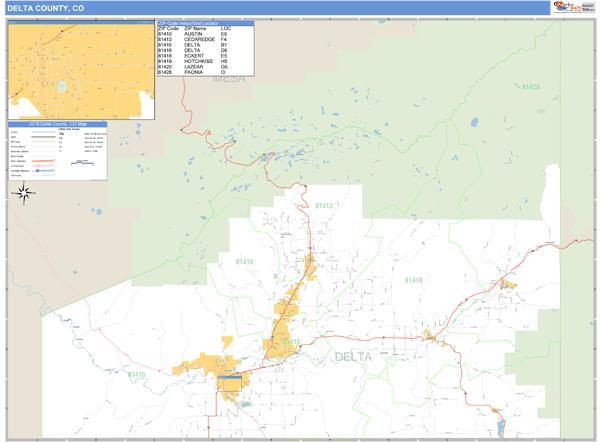600x442 pixels.
Task: Click the gray MESA county label
Action: tap(229, 79)
